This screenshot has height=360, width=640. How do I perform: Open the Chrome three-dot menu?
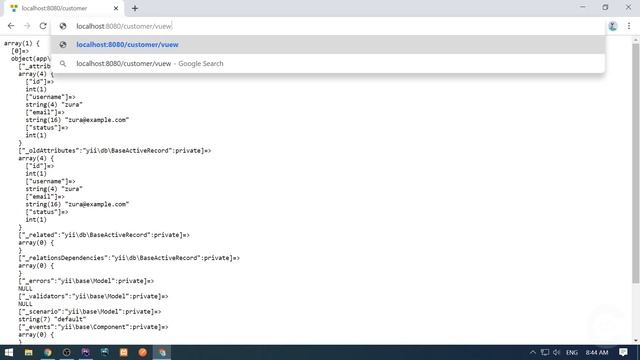(x=629, y=26)
